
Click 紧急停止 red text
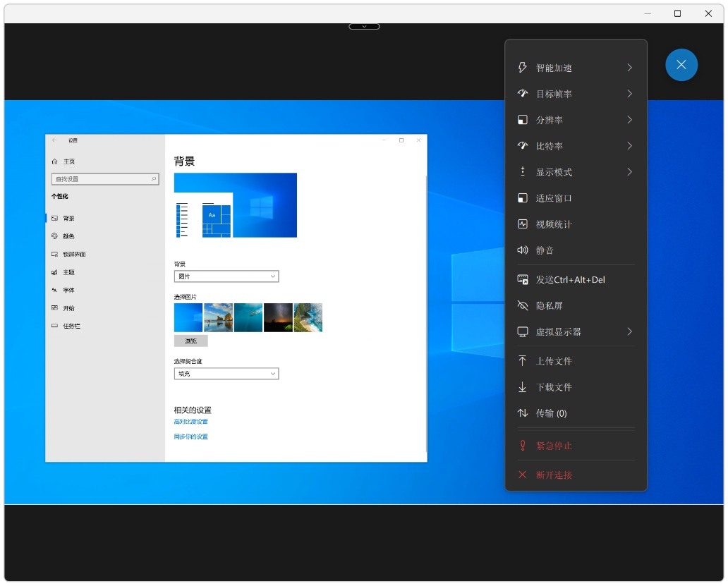click(554, 446)
